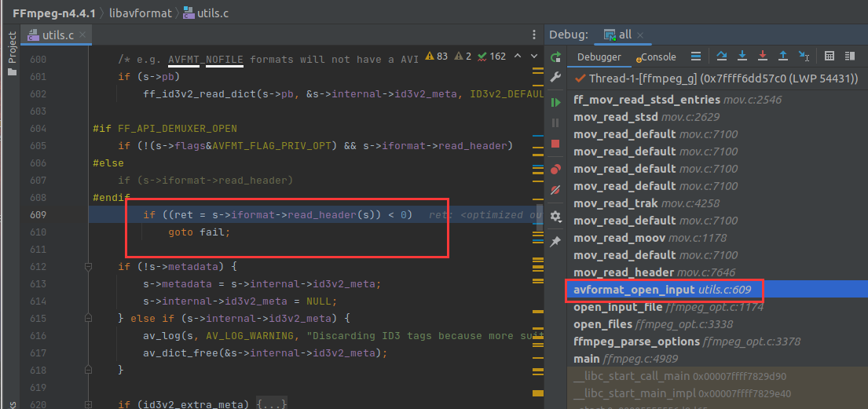Click the 83 warnings indicator
This screenshot has height=409, width=868.
click(x=436, y=56)
